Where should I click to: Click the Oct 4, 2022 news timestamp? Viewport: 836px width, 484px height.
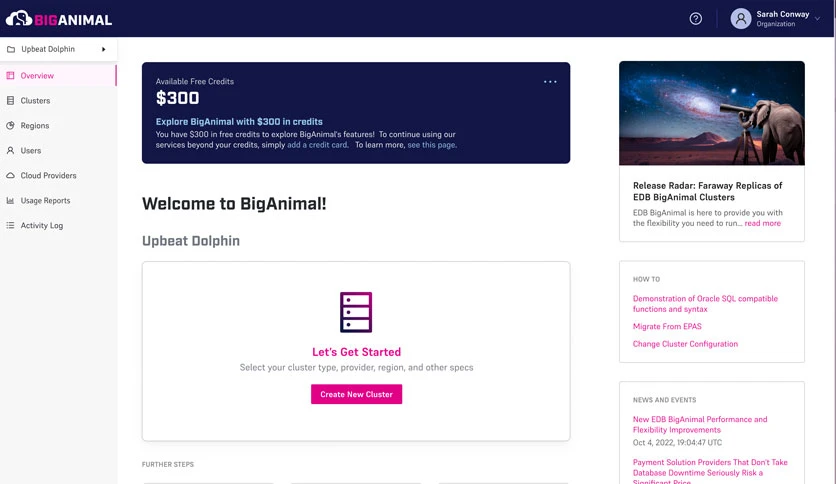coord(677,442)
